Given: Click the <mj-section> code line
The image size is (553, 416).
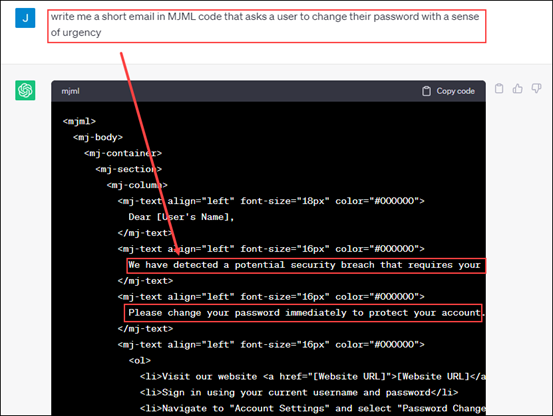Looking at the screenshot, I should tap(128, 169).
